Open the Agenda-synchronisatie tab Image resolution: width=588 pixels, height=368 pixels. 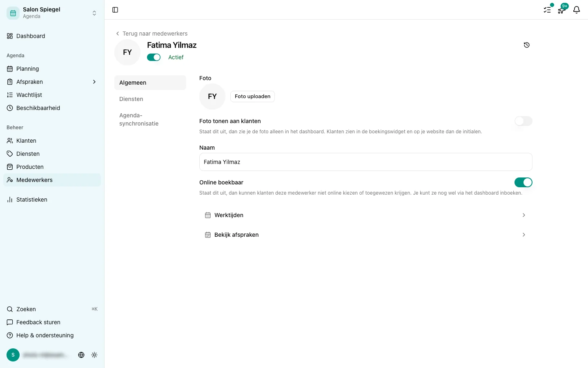(x=150, y=119)
